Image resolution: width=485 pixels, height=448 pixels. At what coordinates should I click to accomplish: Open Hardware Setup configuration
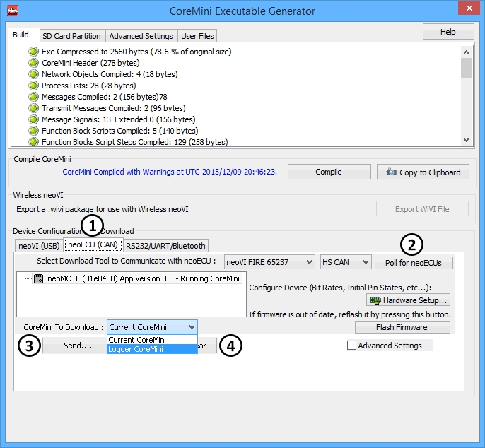coord(408,300)
